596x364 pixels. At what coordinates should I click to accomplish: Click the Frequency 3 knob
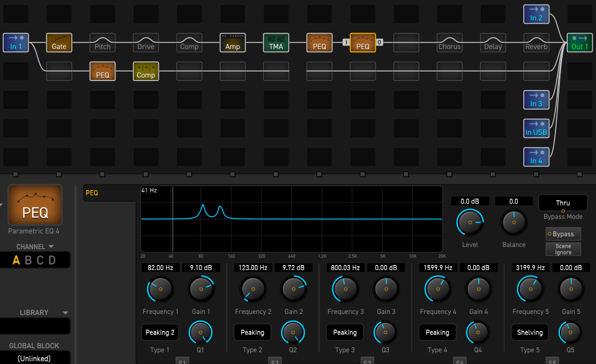pos(345,289)
